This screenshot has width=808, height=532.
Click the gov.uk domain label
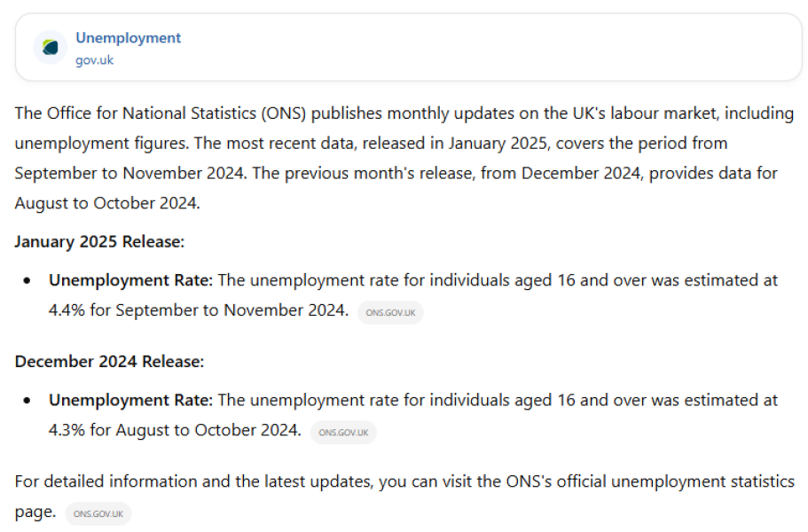94,59
